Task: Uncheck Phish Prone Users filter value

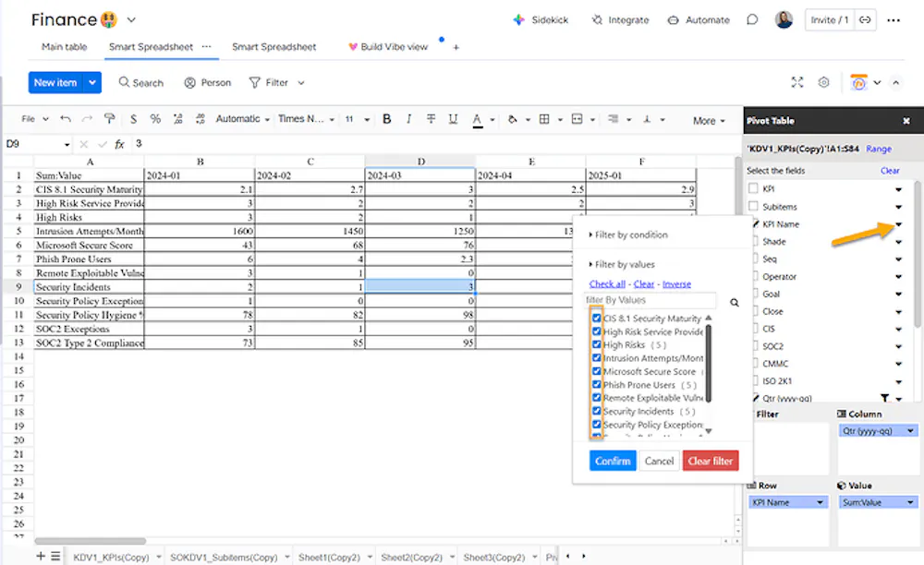Action: pyautogui.click(x=596, y=385)
